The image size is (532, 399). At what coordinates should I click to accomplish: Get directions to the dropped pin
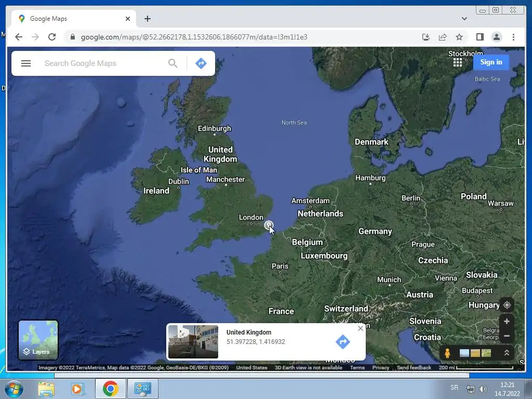[x=343, y=342]
